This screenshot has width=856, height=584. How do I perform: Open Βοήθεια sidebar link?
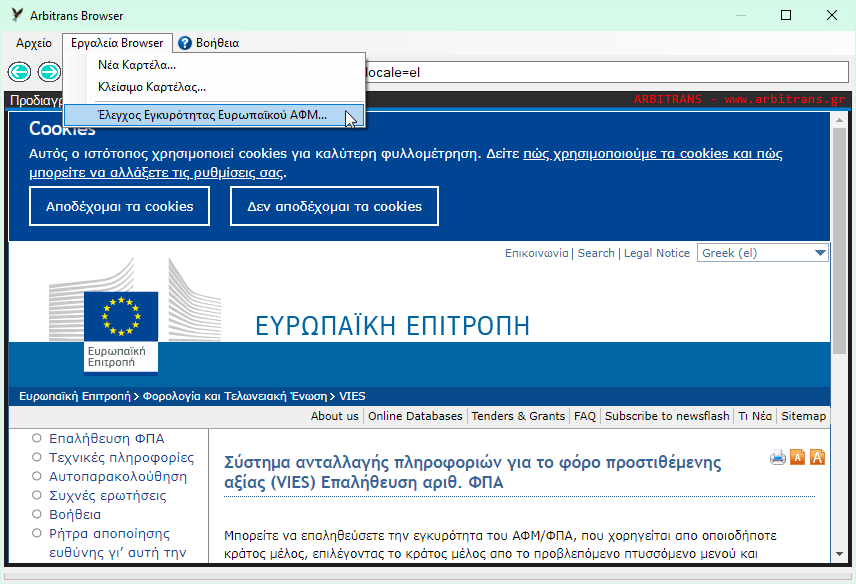click(75, 515)
